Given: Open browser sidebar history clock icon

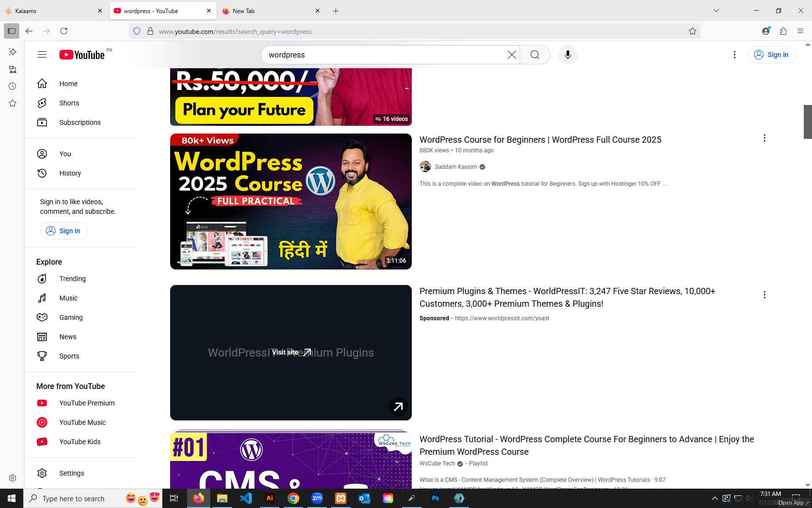Looking at the screenshot, I should click(13, 86).
